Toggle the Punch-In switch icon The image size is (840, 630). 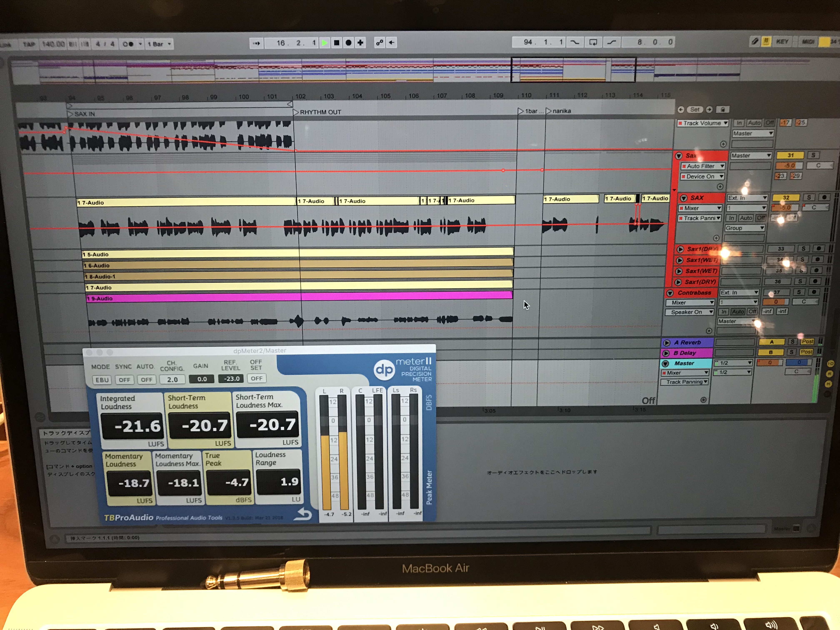tap(575, 42)
